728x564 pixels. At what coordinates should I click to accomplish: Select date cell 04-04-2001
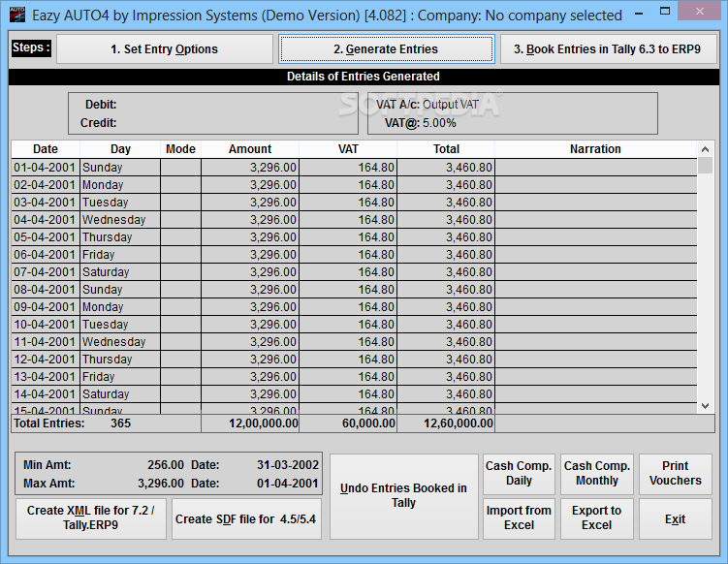(x=46, y=220)
